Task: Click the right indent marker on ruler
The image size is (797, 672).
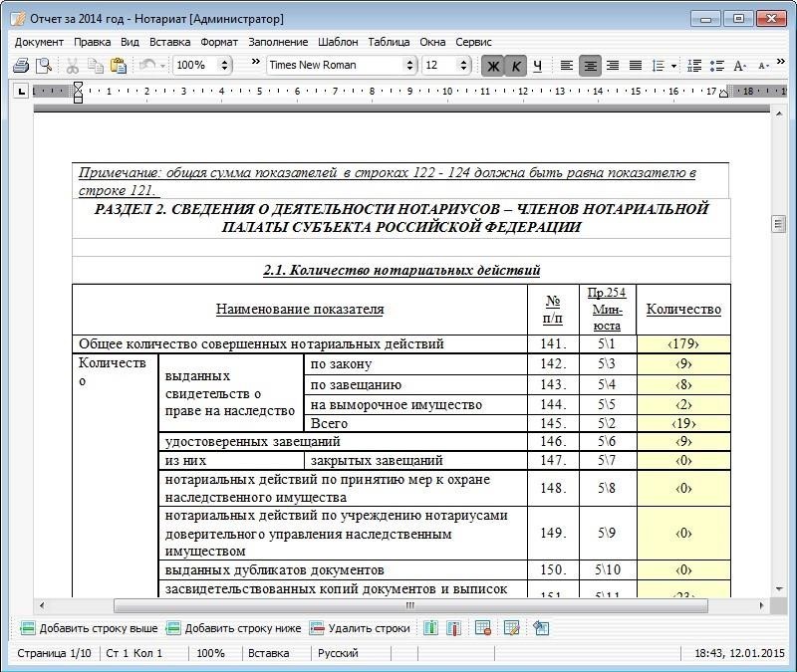Action: [x=724, y=93]
